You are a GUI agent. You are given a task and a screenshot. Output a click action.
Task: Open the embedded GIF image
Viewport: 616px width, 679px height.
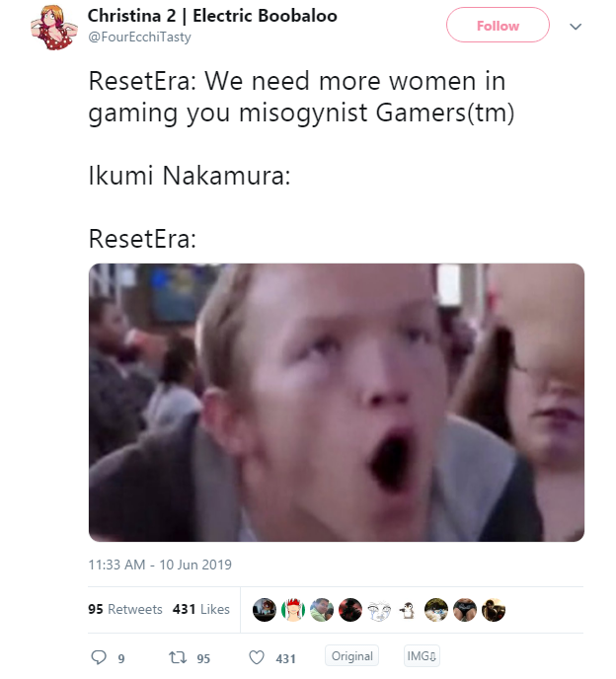tap(337, 403)
